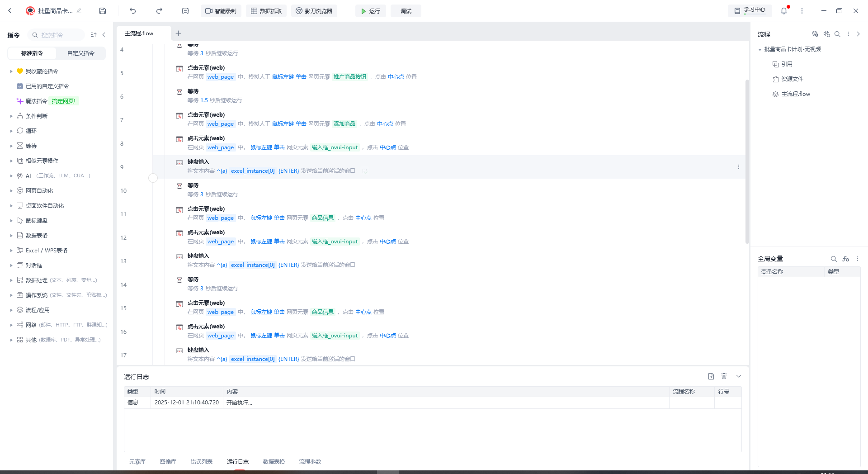Open the 图像库 bottom tab
This screenshot has width=868, height=474.
coord(168,462)
